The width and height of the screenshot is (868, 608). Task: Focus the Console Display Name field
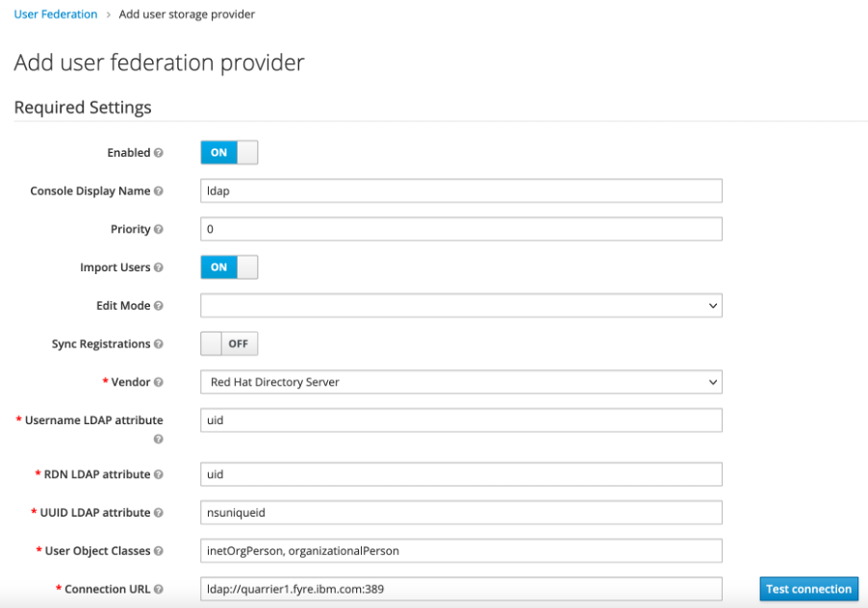point(461,190)
